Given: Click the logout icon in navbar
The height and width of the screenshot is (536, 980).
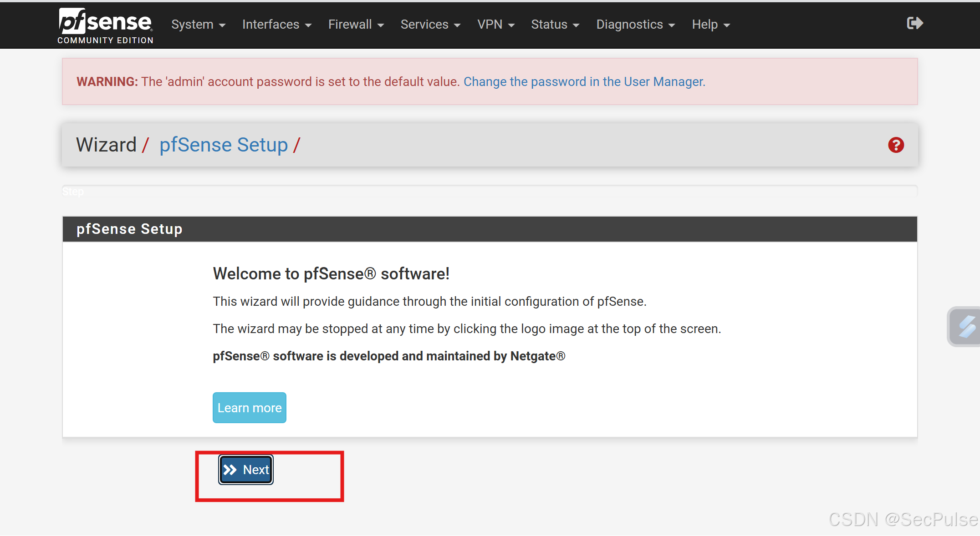Looking at the screenshot, I should pos(914,23).
